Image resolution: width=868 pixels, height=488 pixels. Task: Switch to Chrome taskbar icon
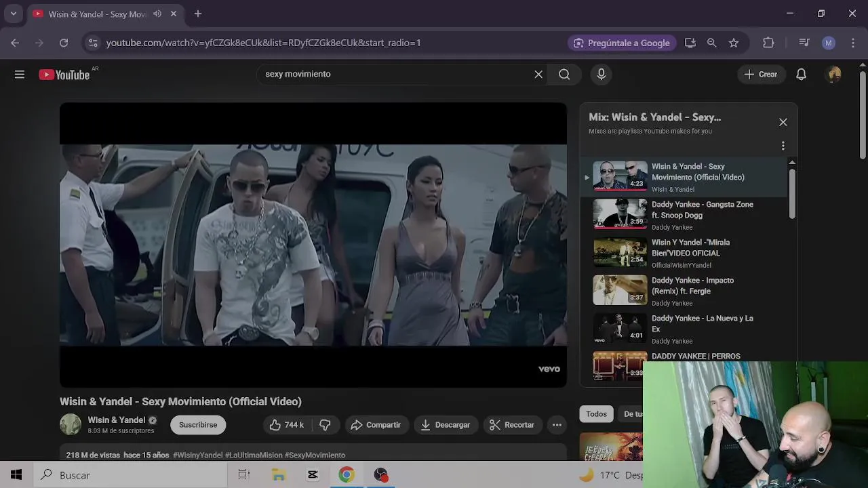(347, 475)
